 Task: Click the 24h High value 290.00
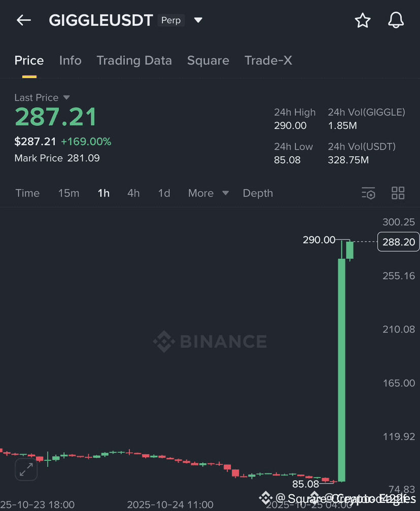click(290, 125)
